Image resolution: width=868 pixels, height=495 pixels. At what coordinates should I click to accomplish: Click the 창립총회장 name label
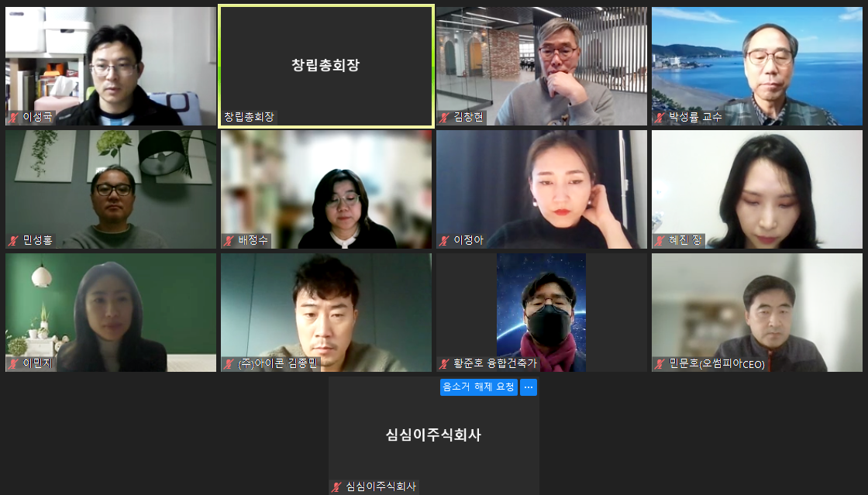(x=249, y=117)
